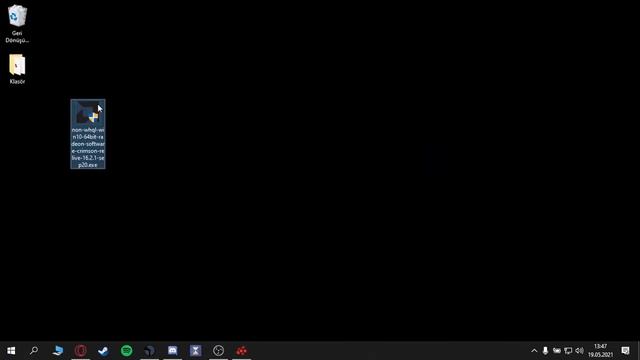Click the Show desktop strip
640x360 pixels.
(638, 351)
